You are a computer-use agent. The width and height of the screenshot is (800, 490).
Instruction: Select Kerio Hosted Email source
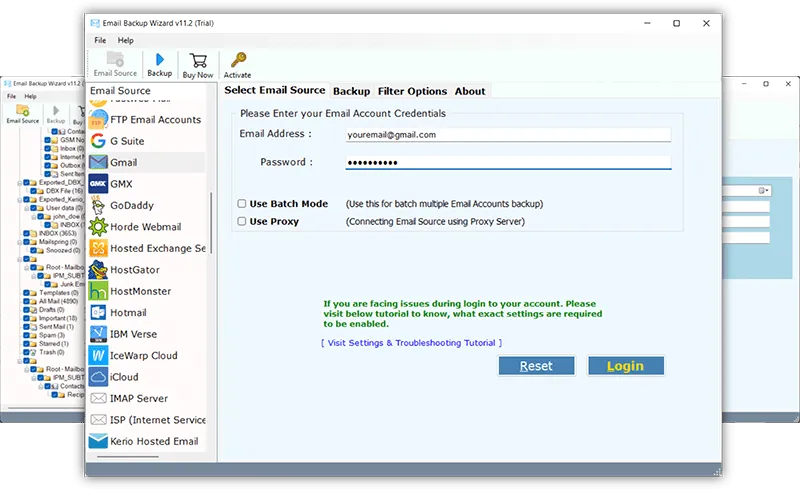(146, 441)
